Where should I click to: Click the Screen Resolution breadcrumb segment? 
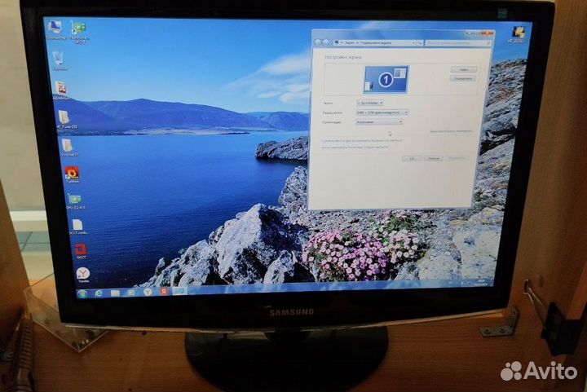(x=376, y=43)
